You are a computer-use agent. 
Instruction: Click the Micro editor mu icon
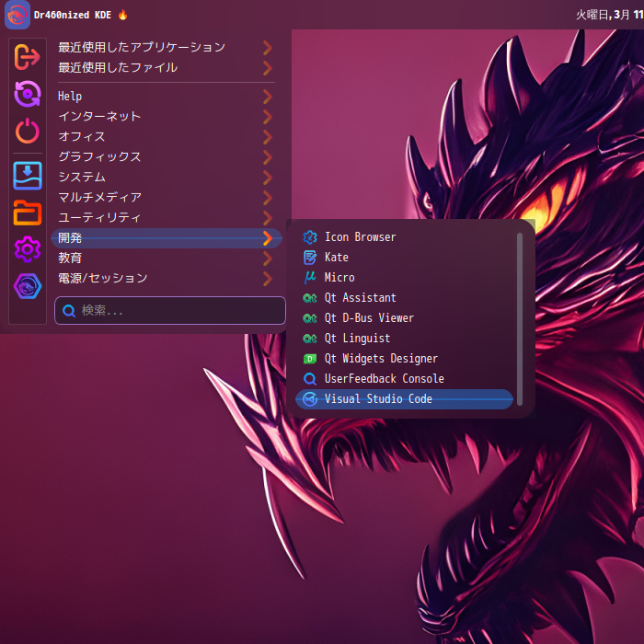(x=310, y=277)
